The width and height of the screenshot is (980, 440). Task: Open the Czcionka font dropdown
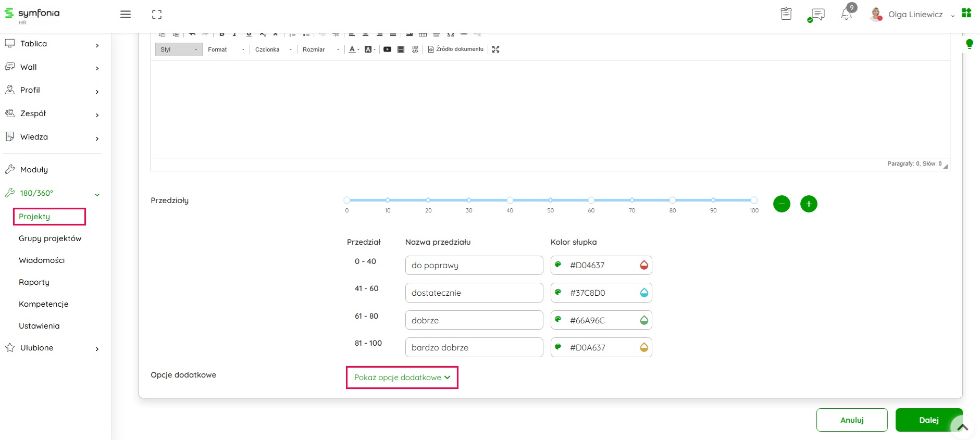[273, 49]
